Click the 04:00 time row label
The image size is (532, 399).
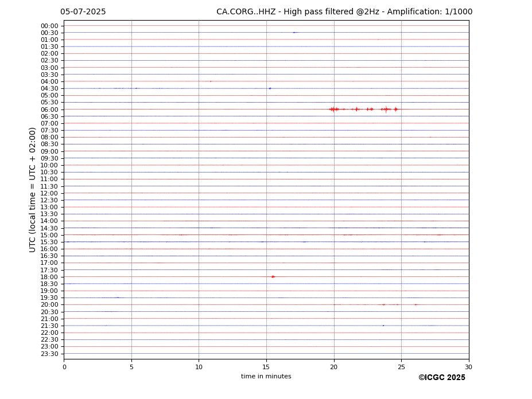(x=49, y=82)
